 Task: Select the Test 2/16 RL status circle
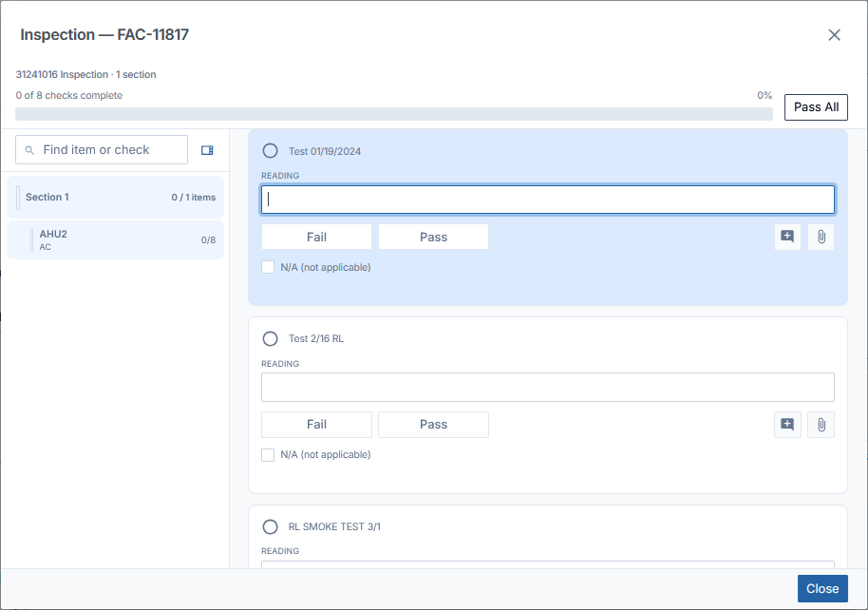[x=270, y=338]
